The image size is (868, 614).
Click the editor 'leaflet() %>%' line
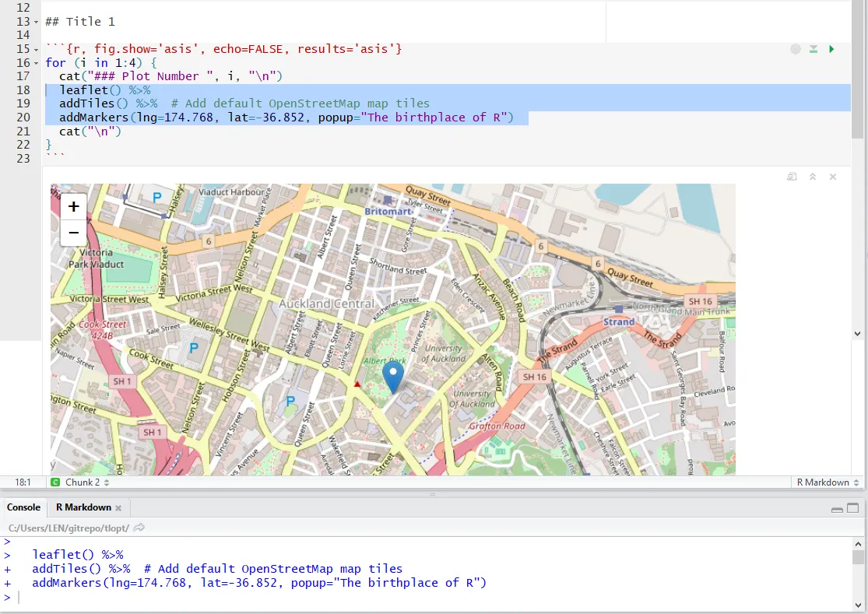104,90
